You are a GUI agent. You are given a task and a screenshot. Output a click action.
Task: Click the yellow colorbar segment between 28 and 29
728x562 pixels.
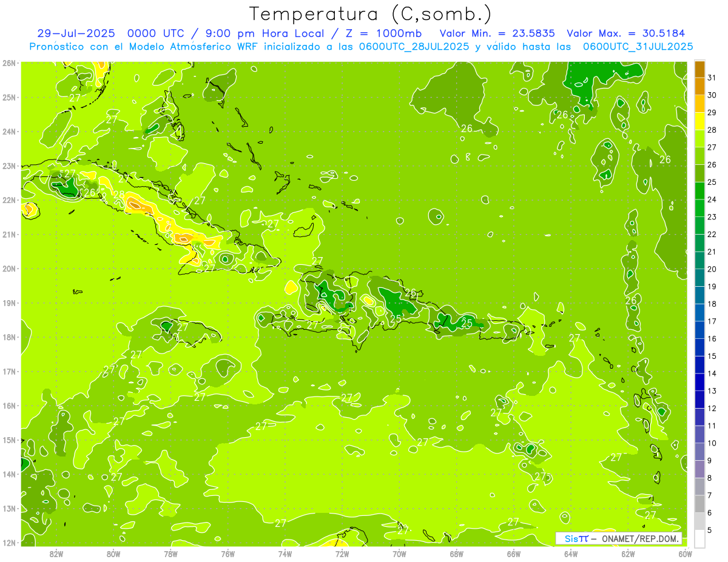699,121
